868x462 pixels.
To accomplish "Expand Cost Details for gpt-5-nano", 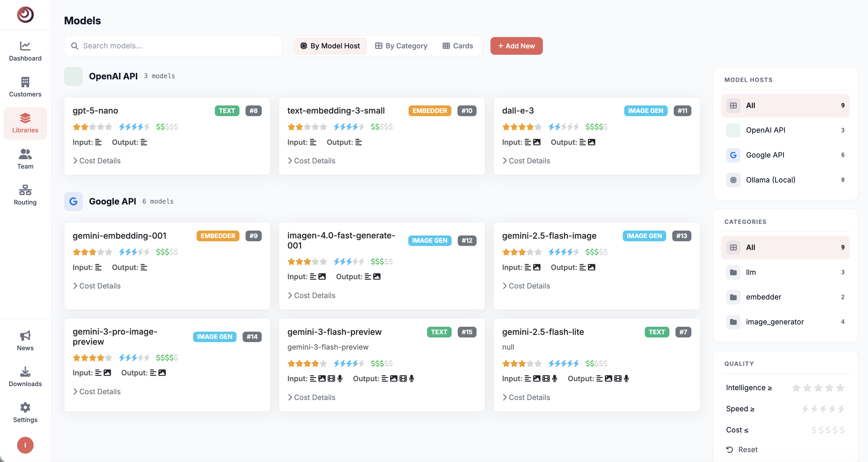I will [97, 161].
